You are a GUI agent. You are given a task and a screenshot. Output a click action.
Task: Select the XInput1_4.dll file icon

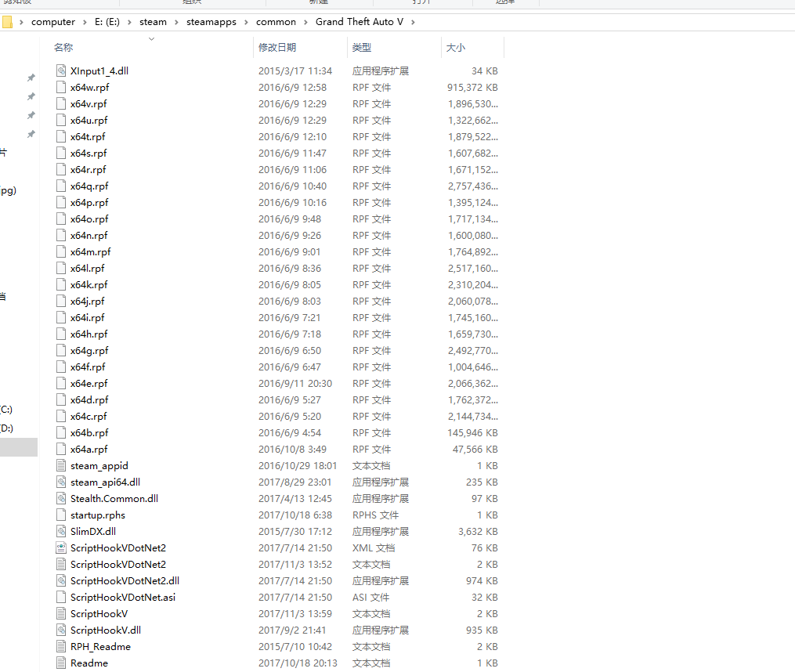[x=61, y=70]
